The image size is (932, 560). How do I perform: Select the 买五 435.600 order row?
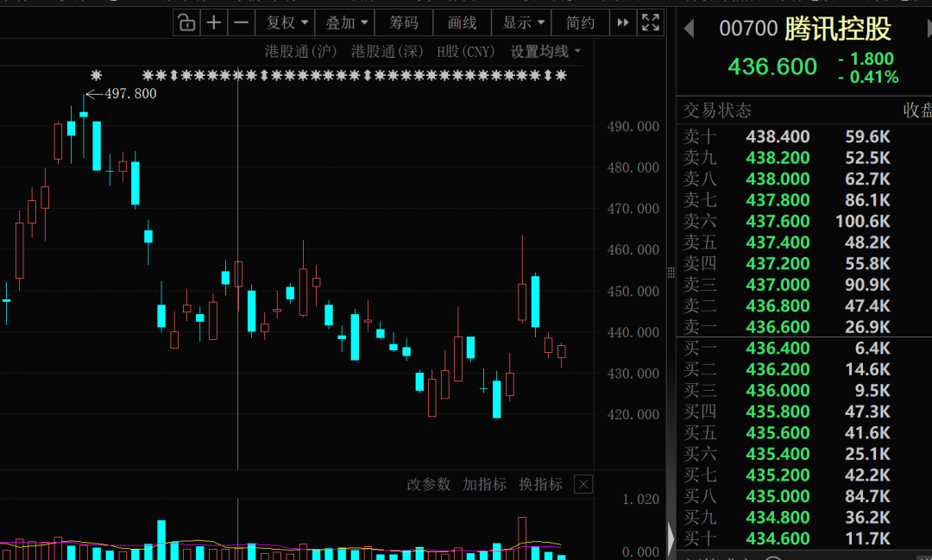point(803,433)
